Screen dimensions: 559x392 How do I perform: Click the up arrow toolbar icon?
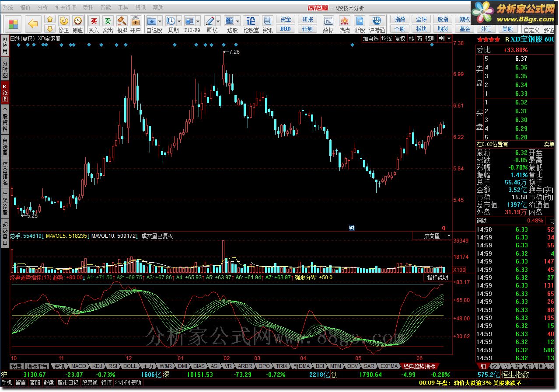click(x=50, y=20)
